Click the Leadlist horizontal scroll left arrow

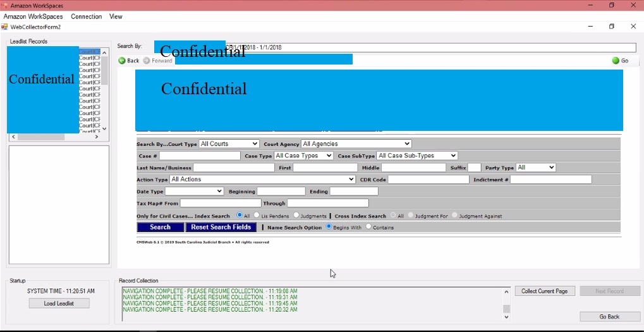click(x=13, y=137)
